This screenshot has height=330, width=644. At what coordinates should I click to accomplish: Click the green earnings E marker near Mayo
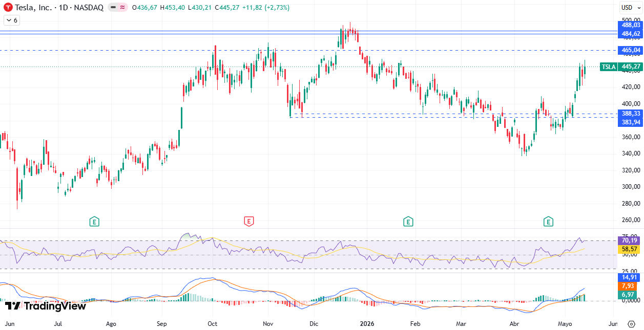click(549, 222)
